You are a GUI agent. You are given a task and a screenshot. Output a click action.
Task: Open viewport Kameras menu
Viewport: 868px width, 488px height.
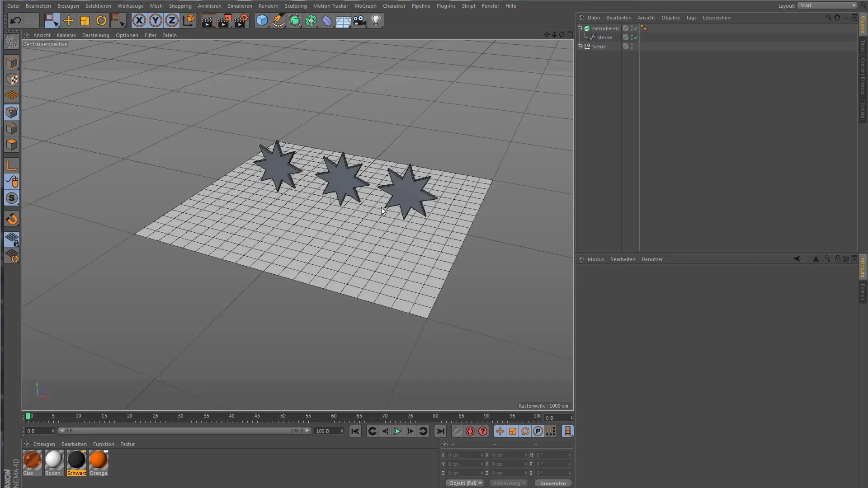66,35
